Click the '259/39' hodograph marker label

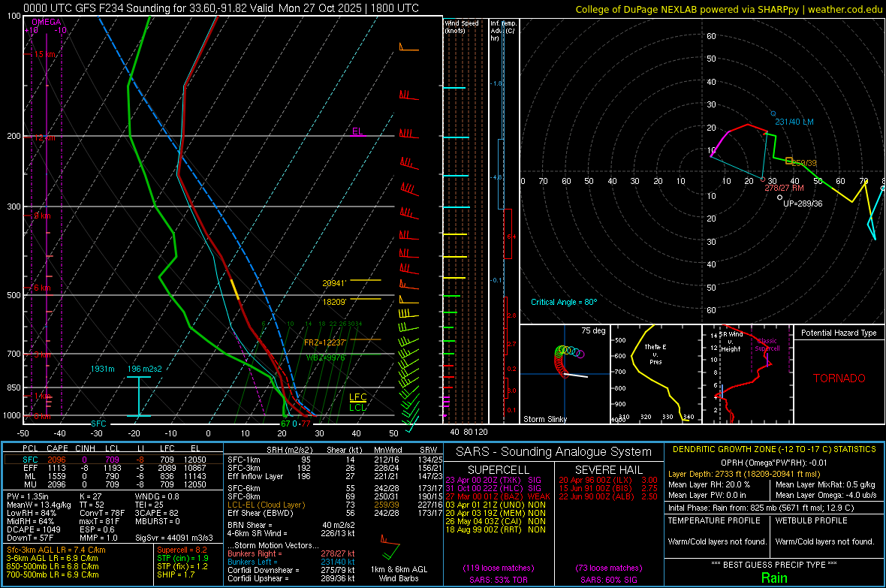[x=805, y=163]
